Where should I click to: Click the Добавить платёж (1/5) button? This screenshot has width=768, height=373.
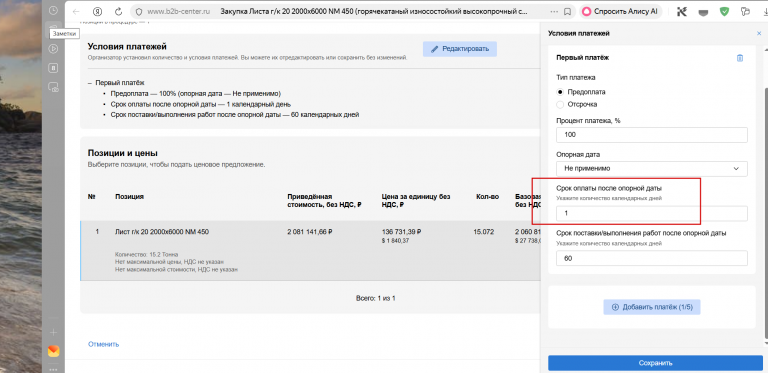click(x=651, y=307)
